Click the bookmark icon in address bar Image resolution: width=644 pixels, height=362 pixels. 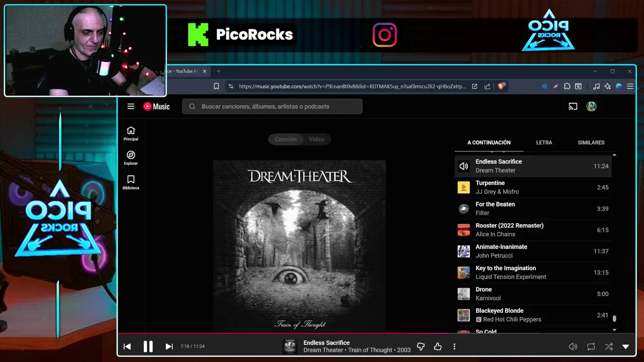click(216, 86)
